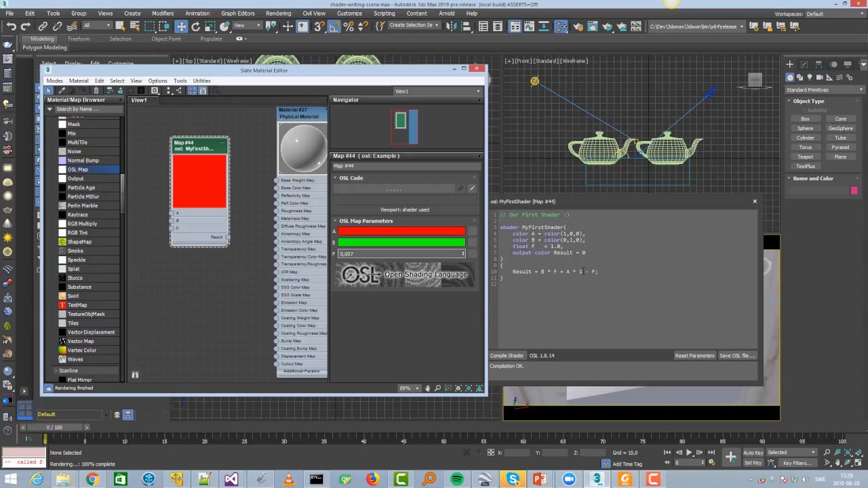The height and width of the screenshot is (488, 868).
Task: Select the Select and Link tool
Action: click(x=43, y=26)
